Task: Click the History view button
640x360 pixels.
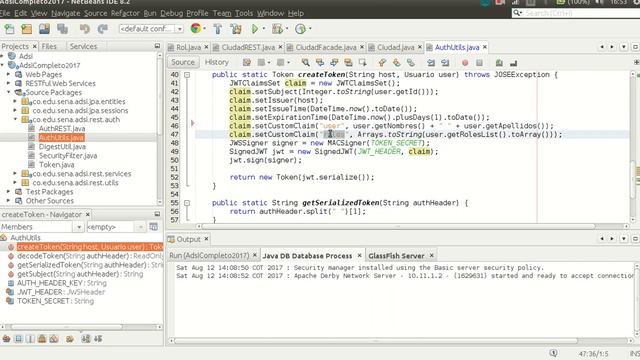Action: click(x=217, y=62)
